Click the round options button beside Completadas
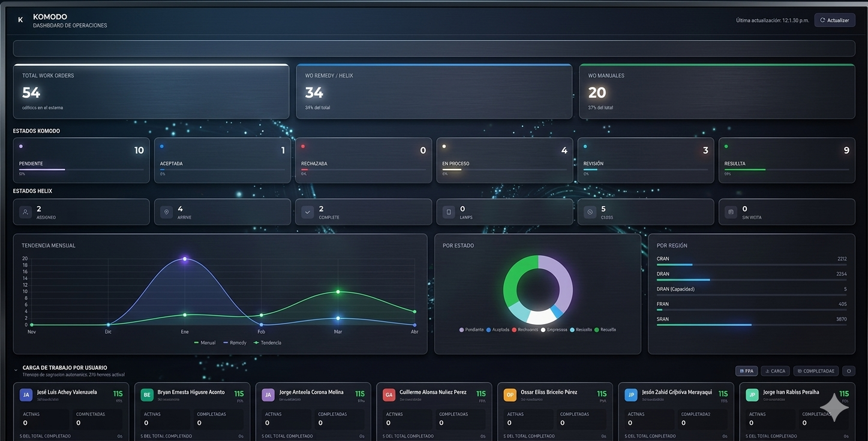 (848, 371)
